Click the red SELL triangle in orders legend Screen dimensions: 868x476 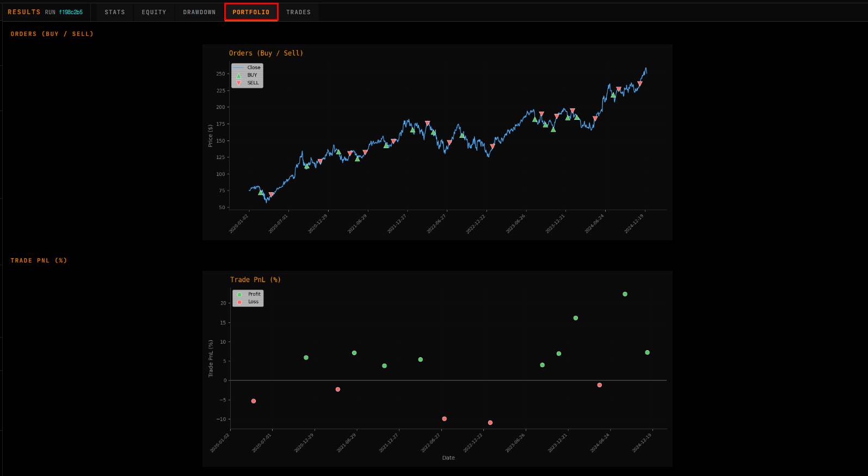238,83
